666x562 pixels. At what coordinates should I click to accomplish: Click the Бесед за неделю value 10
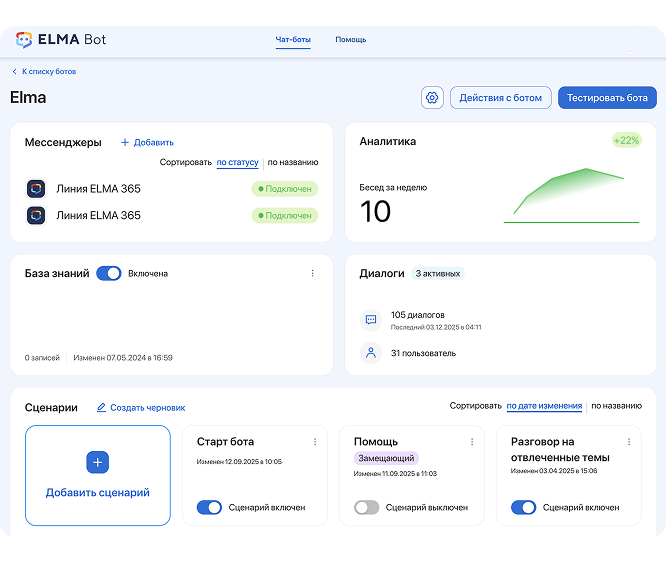click(375, 212)
